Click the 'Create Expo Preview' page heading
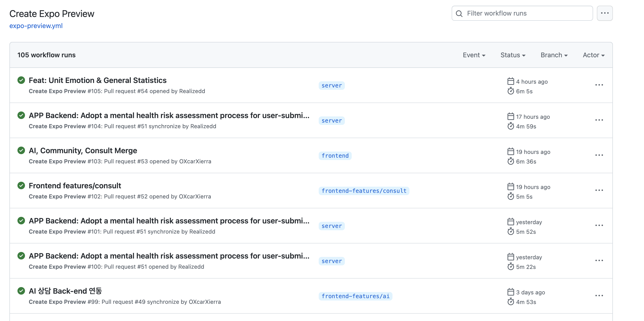644x321 pixels. click(x=52, y=14)
